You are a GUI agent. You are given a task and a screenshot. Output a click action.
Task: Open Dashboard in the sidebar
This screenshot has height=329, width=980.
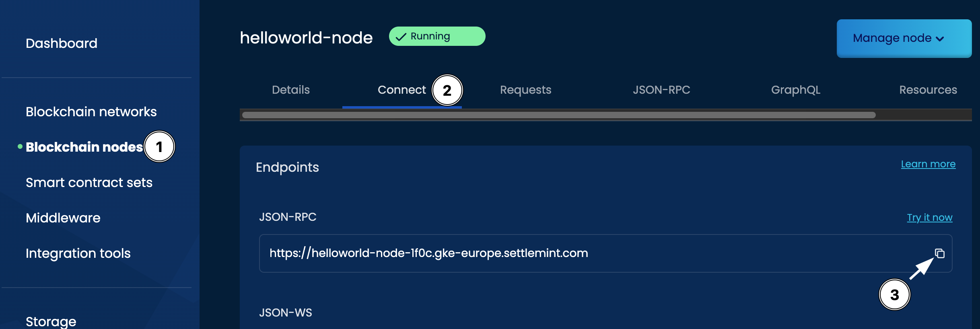(x=62, y=43)
